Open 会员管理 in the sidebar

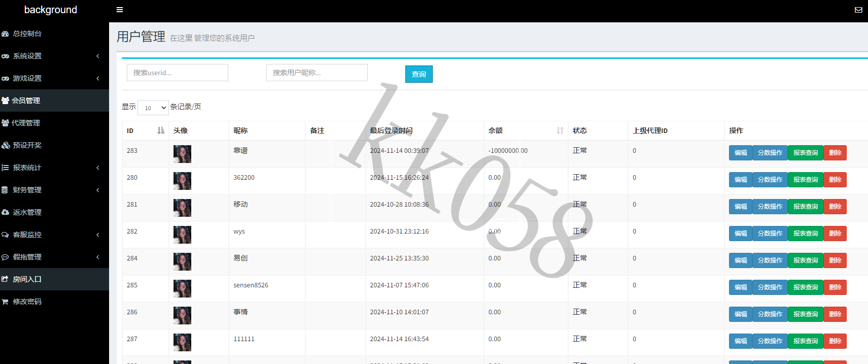54,101
